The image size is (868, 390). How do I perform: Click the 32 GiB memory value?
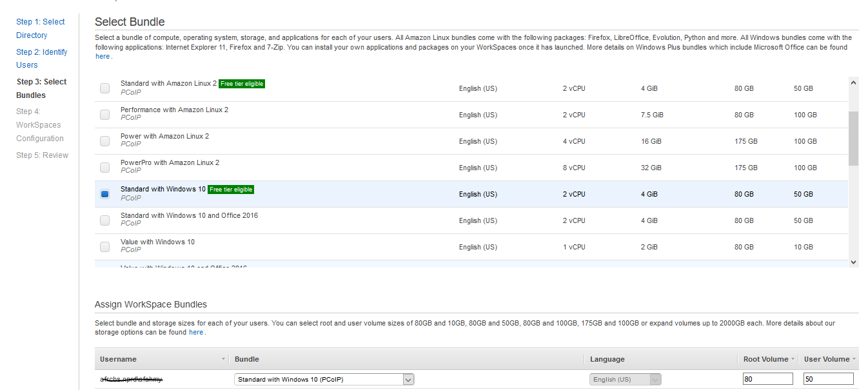pyautogui.click(x=651, y=168)
